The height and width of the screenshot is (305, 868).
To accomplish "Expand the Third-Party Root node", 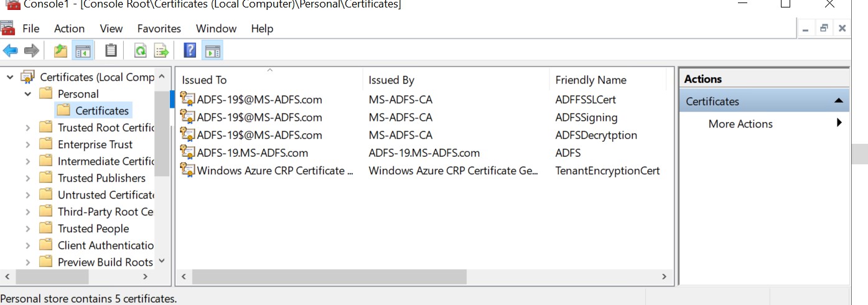I will pos(28,212).
